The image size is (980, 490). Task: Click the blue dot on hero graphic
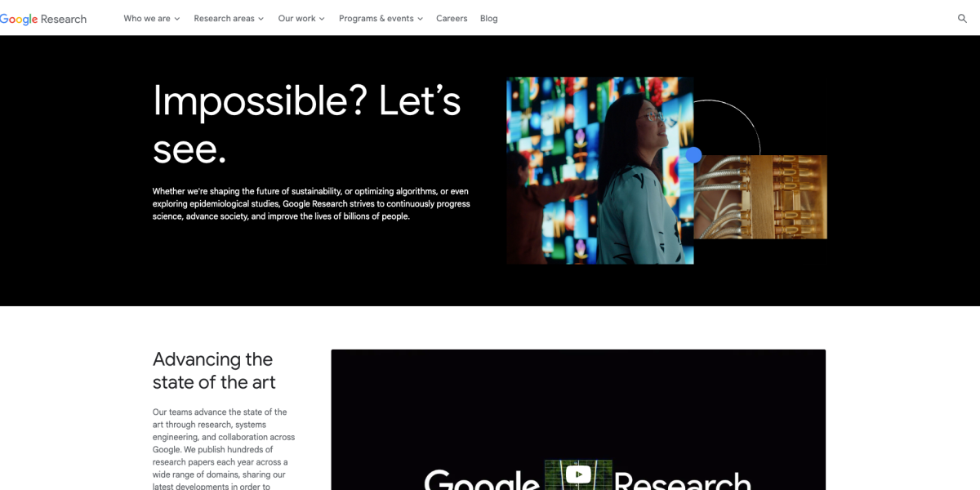[x=693, y=155]
